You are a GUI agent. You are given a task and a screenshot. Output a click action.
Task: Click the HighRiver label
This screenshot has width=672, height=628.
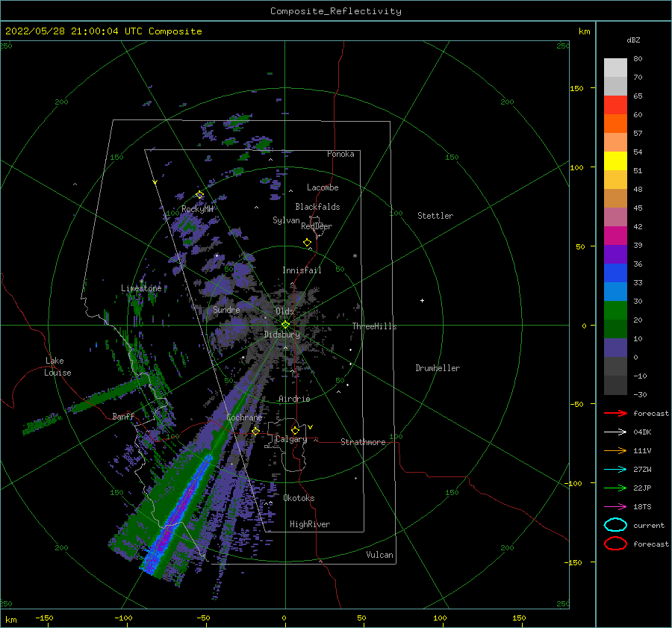coord(310,524)
